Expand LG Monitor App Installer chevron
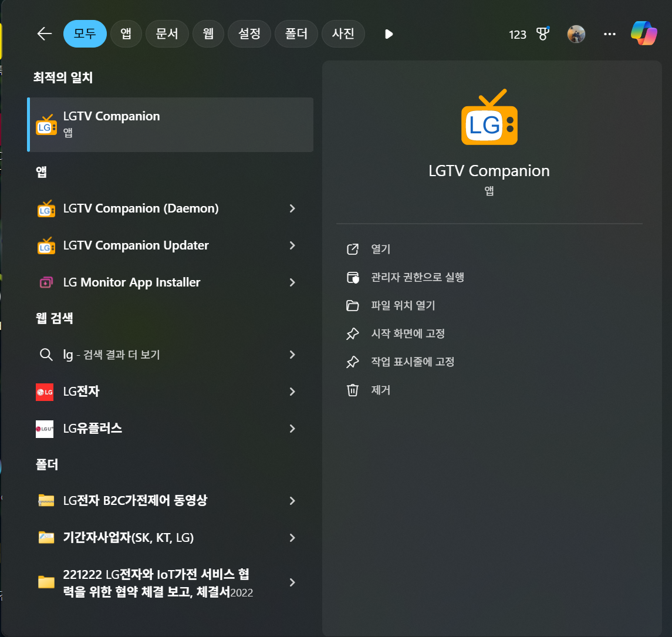 (x=292, y=282)
